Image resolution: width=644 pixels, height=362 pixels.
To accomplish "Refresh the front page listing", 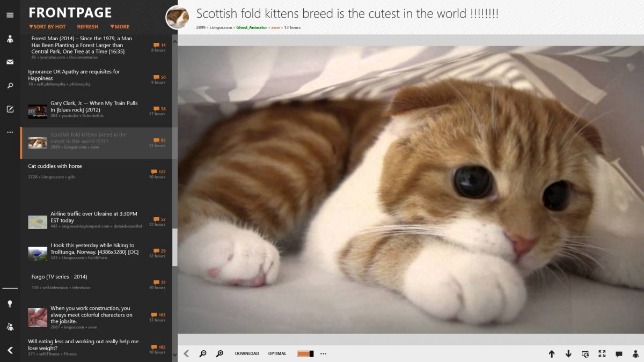I will pos(87,26).
